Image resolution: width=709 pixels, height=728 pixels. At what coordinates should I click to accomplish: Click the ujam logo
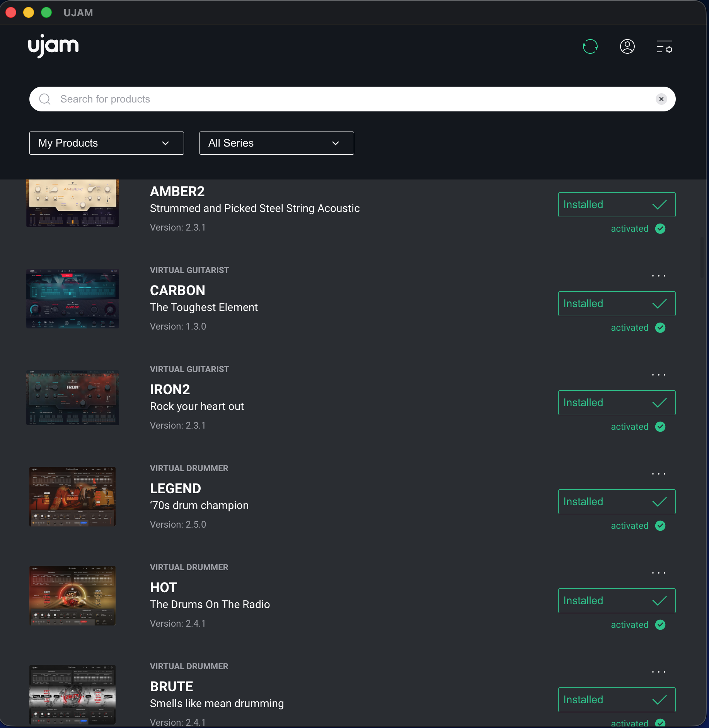53,46
